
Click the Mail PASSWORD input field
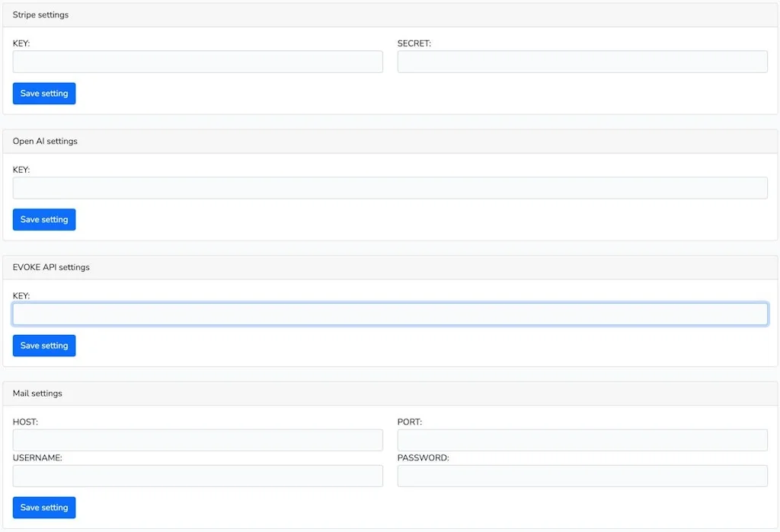tap(582, 476)
